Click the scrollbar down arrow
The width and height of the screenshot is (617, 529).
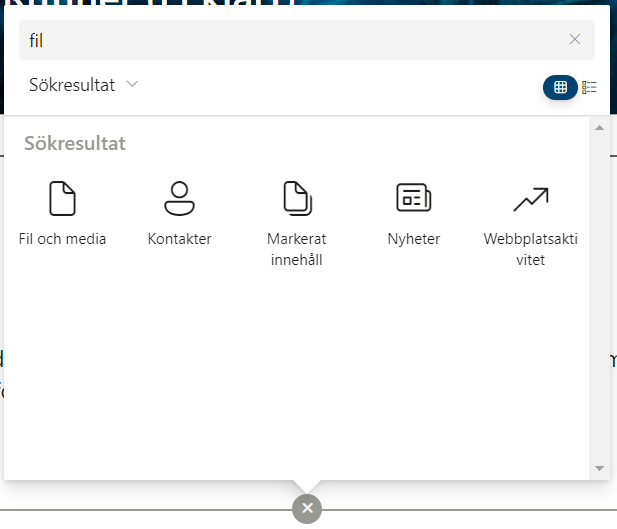599,467
